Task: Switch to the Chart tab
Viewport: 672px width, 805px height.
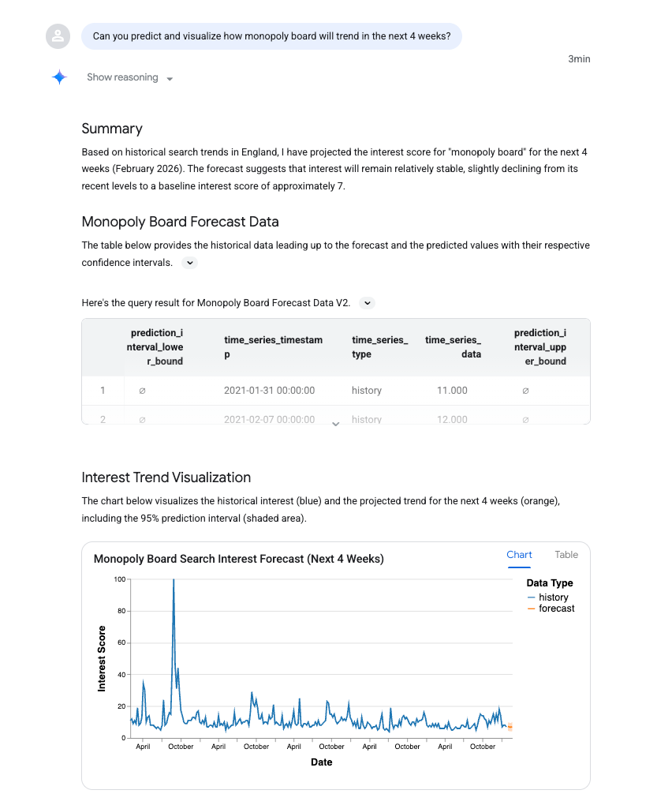Action: click(519, 555)
